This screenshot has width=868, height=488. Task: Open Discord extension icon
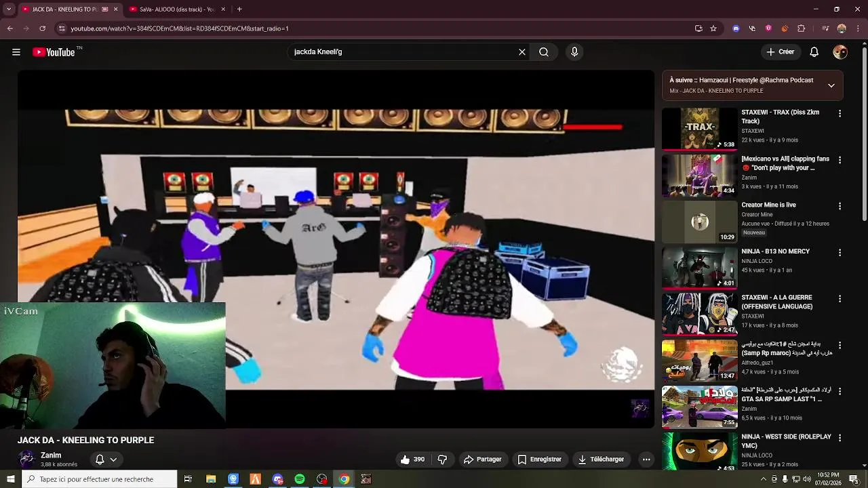click(x=736, y=28)
